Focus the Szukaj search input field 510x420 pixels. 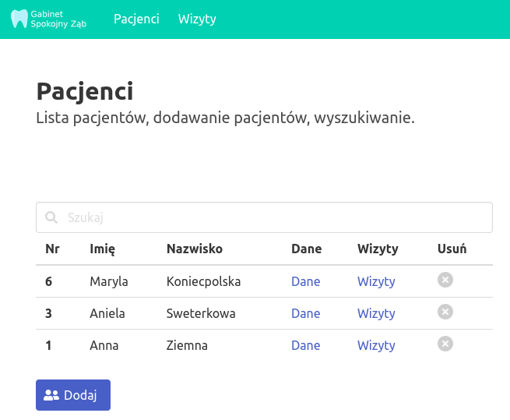pyautogui.click(x=273, y=218)
